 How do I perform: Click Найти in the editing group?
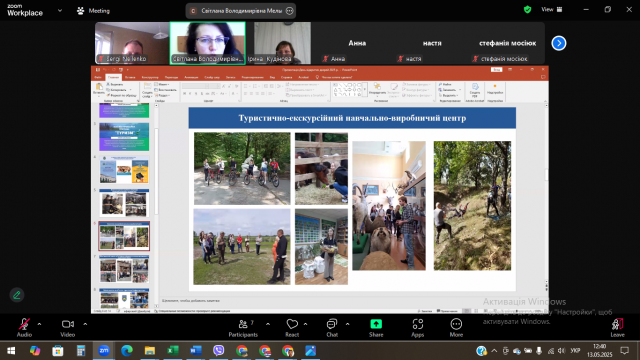[x=445, y=84]
